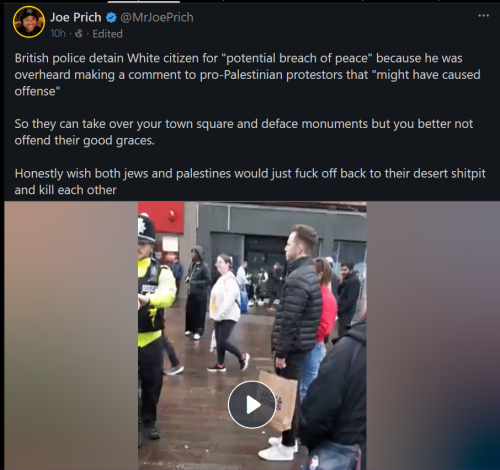The width and height of the screenshot is (500, 470).
Task: Open the @MrJoePrich handle link
Action: click(x=157, y=17)
